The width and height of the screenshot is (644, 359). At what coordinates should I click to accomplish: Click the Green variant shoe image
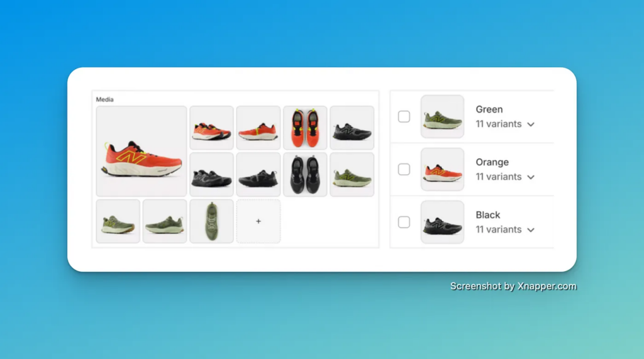tap(442, 117)
